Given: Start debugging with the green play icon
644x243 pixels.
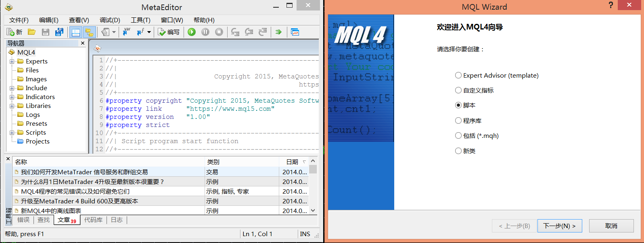Looking at the screenshot, I should tap(192, 32).
